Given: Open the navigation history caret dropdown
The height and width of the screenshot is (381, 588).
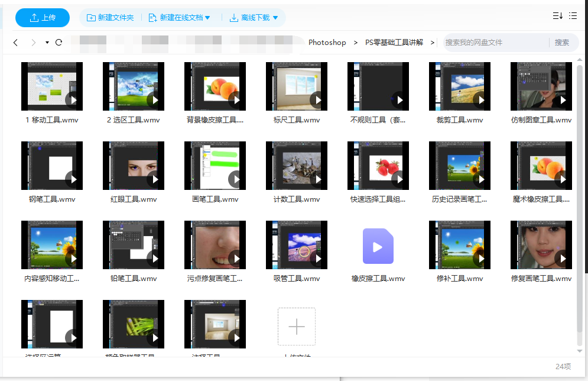Looking at the screenshot, I should pos(47,43).
